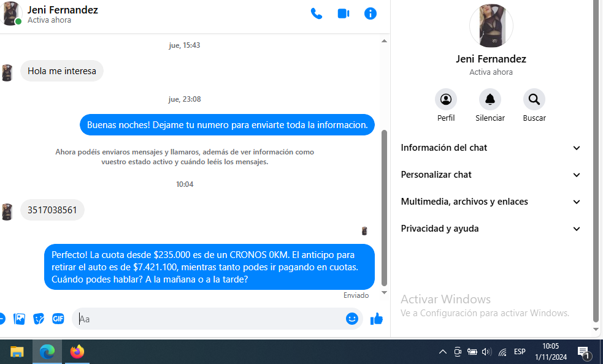Open the emoji picker in message box
603x364 pixels.
click(352, 319)
